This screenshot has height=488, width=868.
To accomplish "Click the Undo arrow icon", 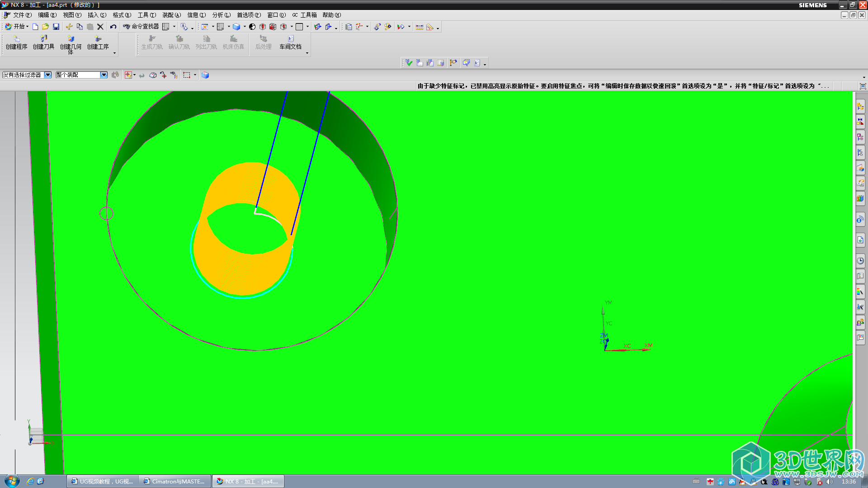I will coord(113,27).
